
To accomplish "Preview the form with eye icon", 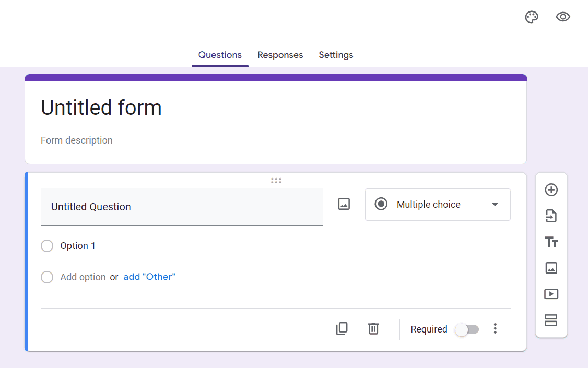I will [x=563, y=17].
